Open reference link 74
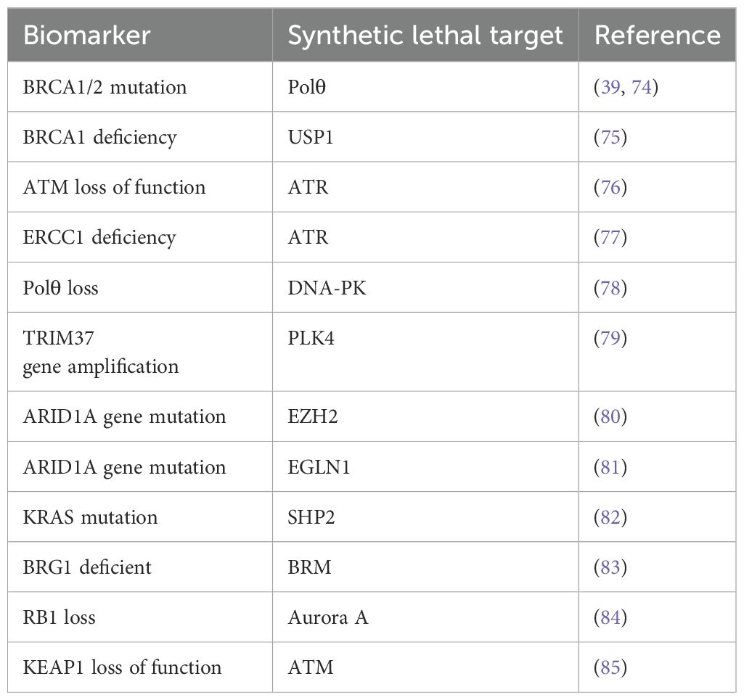Image resolution: width=744 pixels, height=700 pixels. pos(642,87)
